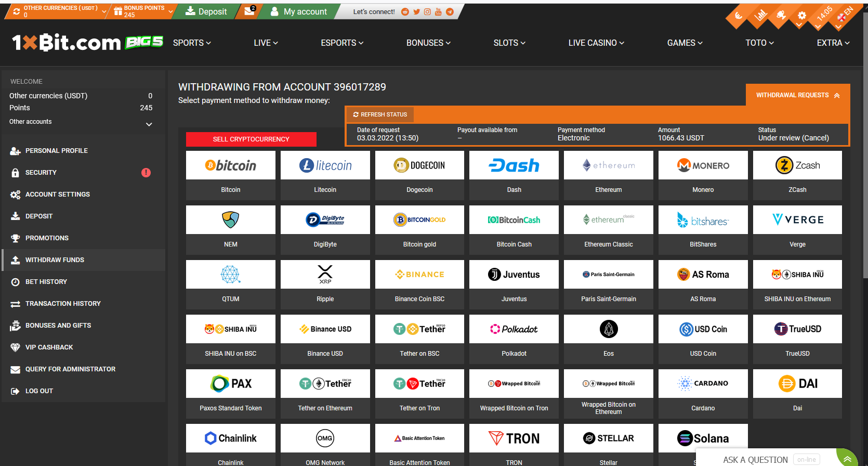The height and width of the screenshot is (466, 868).
Task: Open the Twitter social link icon
Action: pyautogui.click(x=416, y=12)
